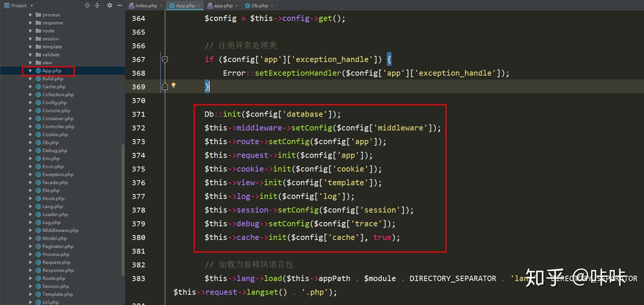The height and width of the screenshot is (305, 644).
Task: Expand the process folder
Action: click(x=31, y=15)
